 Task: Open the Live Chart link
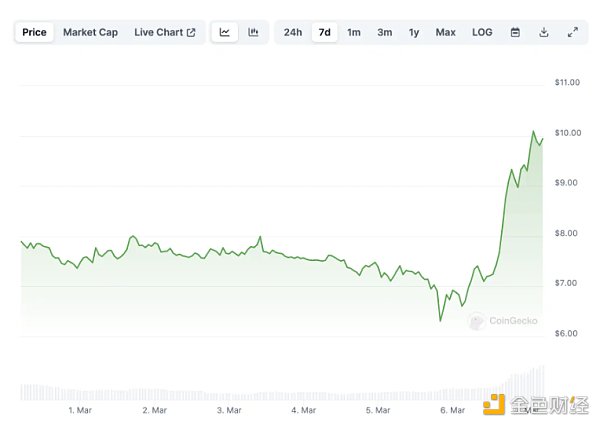point(159,32)
